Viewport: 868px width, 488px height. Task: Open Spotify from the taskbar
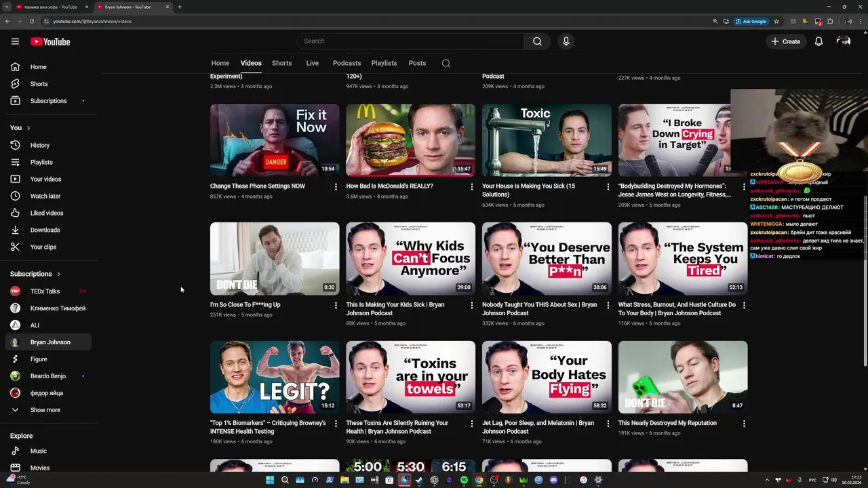(464, 480)
